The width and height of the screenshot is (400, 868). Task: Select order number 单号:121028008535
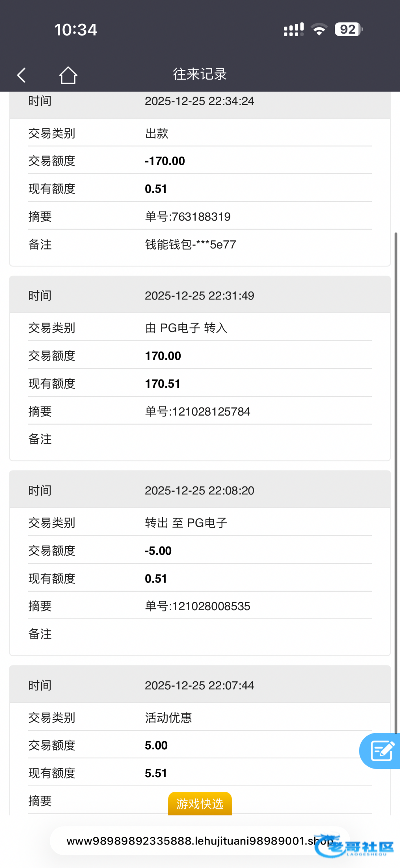pos(197,606)
